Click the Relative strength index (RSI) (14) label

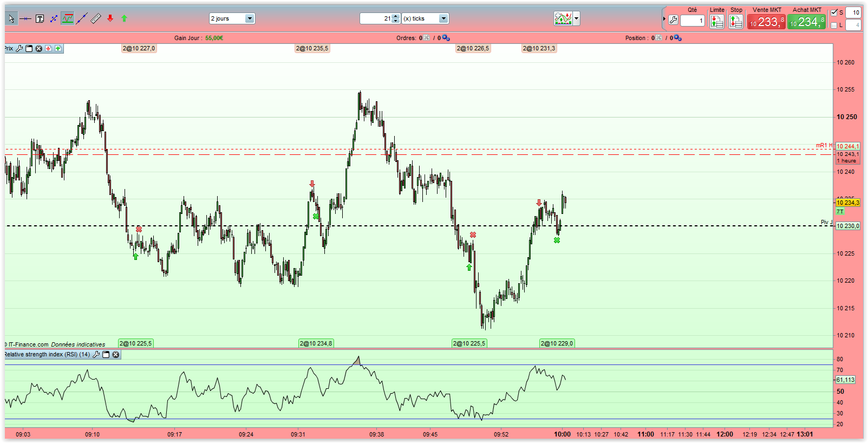(47, 355)
